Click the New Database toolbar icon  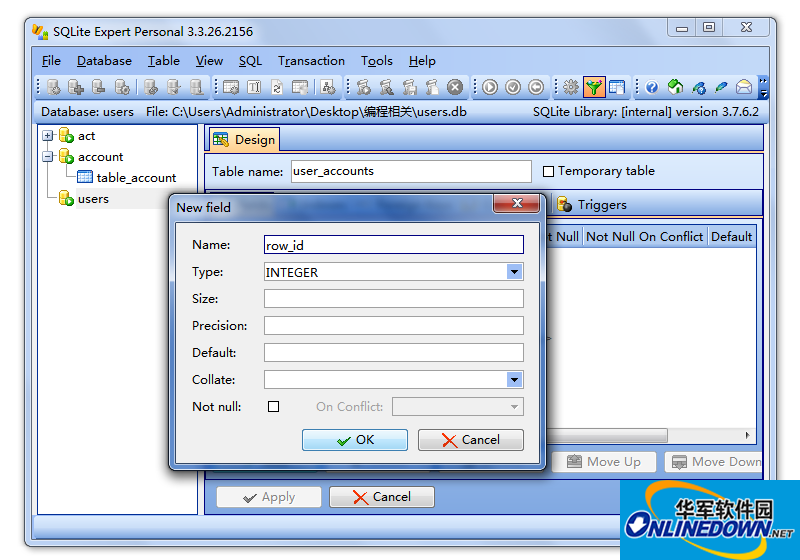[x=53, y=87]
